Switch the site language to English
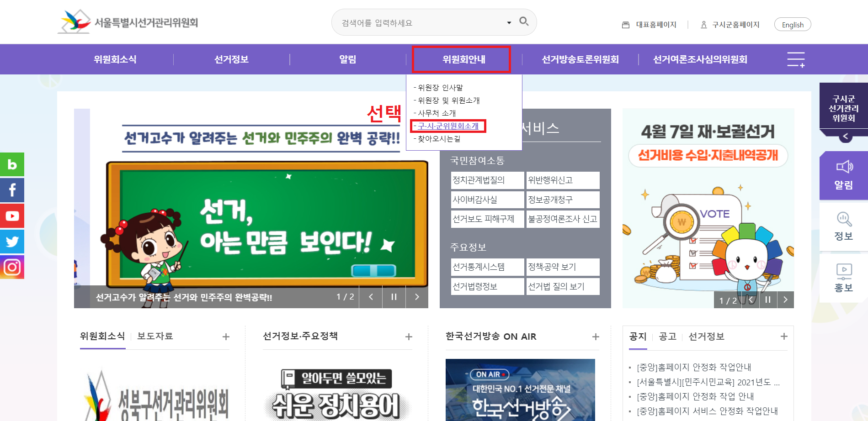The width and height of the screenshot is (868, 421). (793, 25)
